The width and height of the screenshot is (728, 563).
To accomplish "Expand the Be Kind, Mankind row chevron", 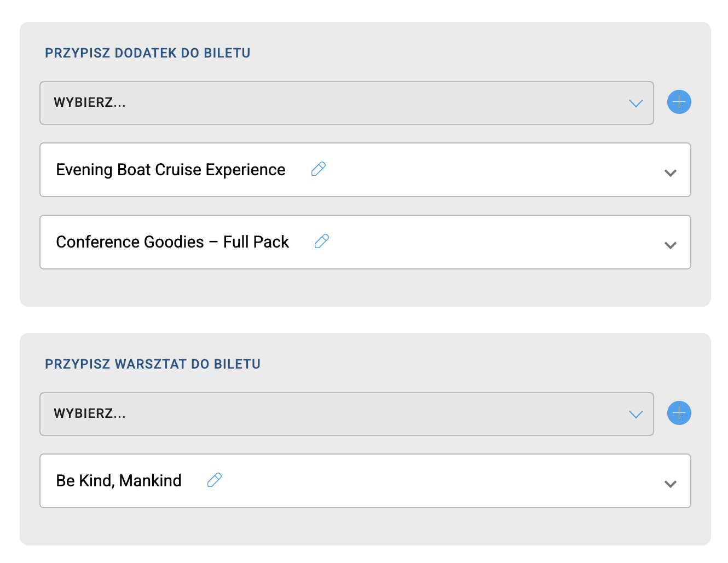I will click(x=670, y=484).
